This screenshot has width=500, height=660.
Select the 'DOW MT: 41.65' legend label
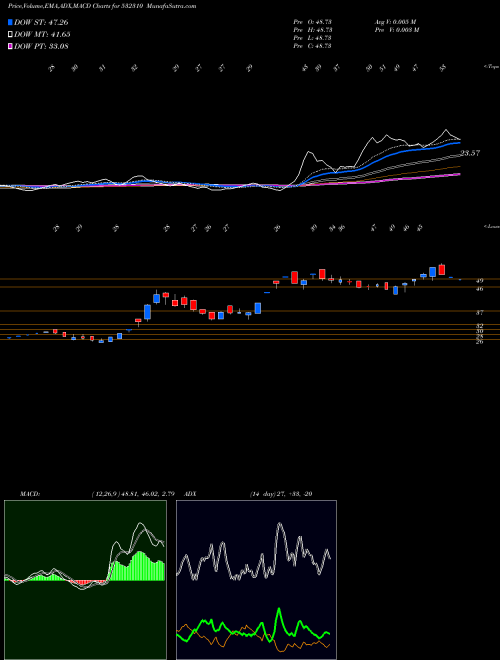[x=42, y=35]
